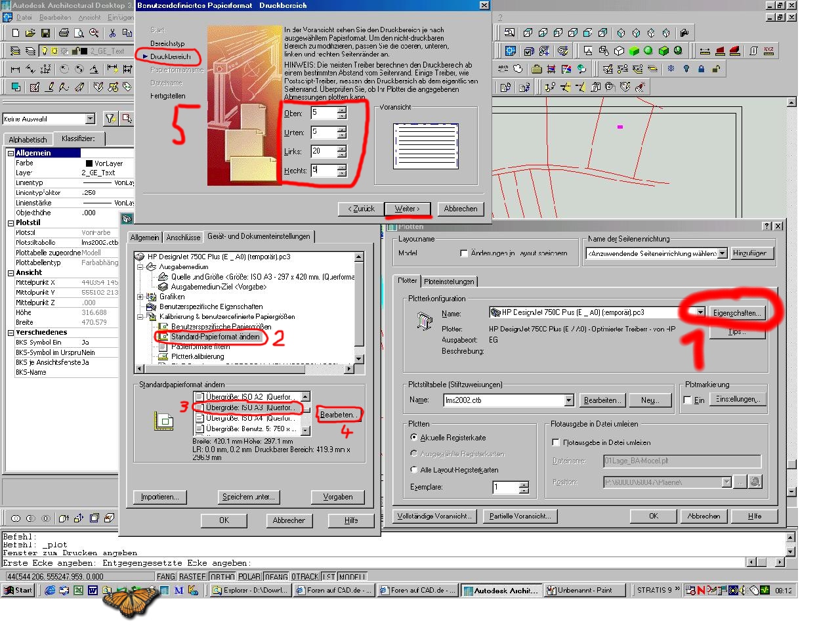Open the plot style table lms2002.ctb dropdown
This screenshot has height=630, width=840.
click(x=569, y=400)
